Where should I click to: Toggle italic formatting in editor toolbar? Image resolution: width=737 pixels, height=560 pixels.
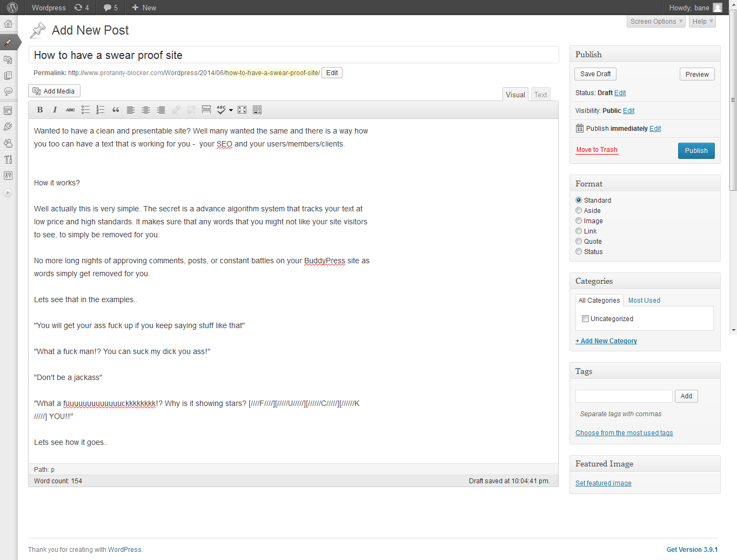55,110
